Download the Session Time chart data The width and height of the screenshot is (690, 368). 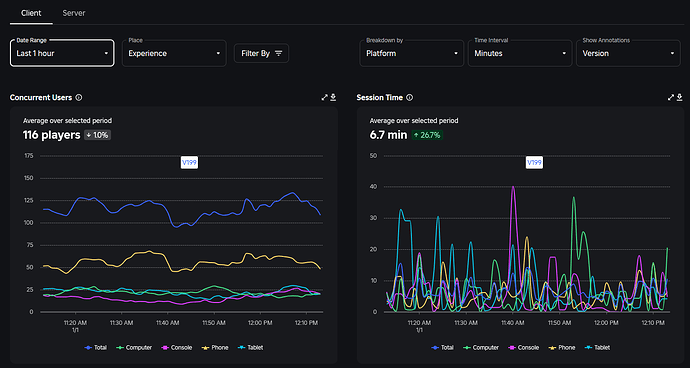pos(680,97)
